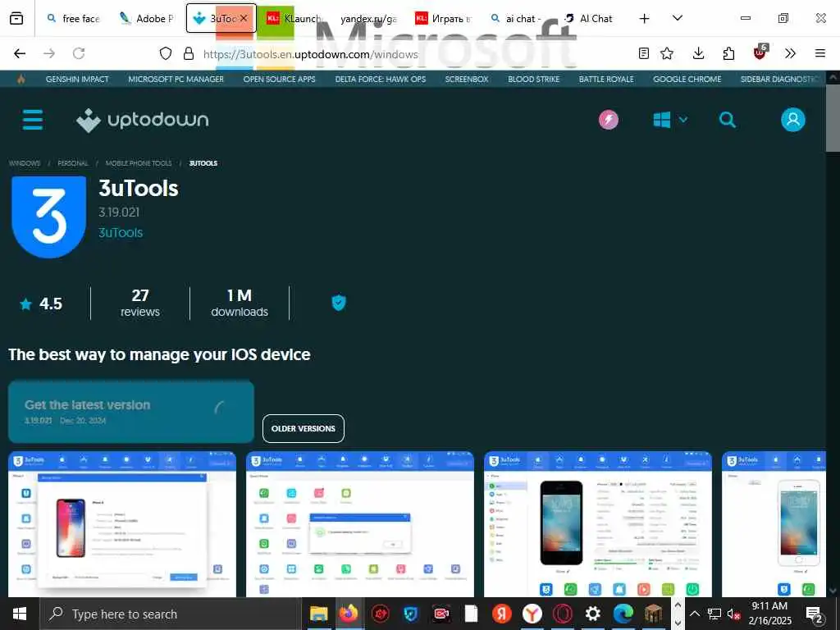Open fourth partially visible screenshot
Viewport: 840px width, 630px height.
tap(774, 524)
